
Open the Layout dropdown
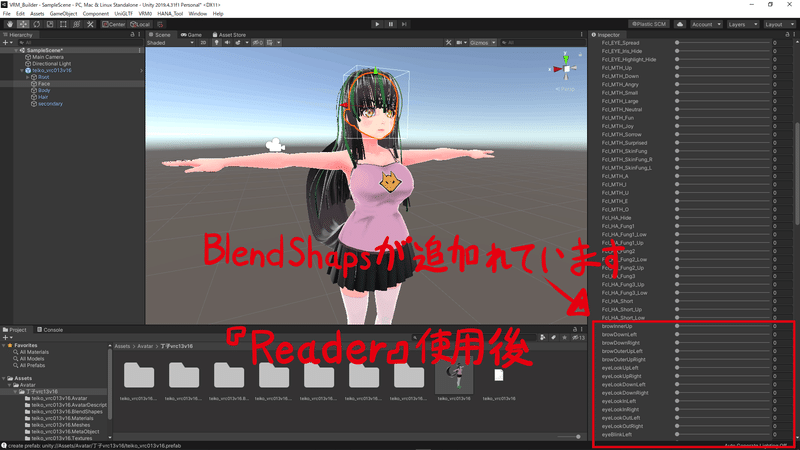778,24
